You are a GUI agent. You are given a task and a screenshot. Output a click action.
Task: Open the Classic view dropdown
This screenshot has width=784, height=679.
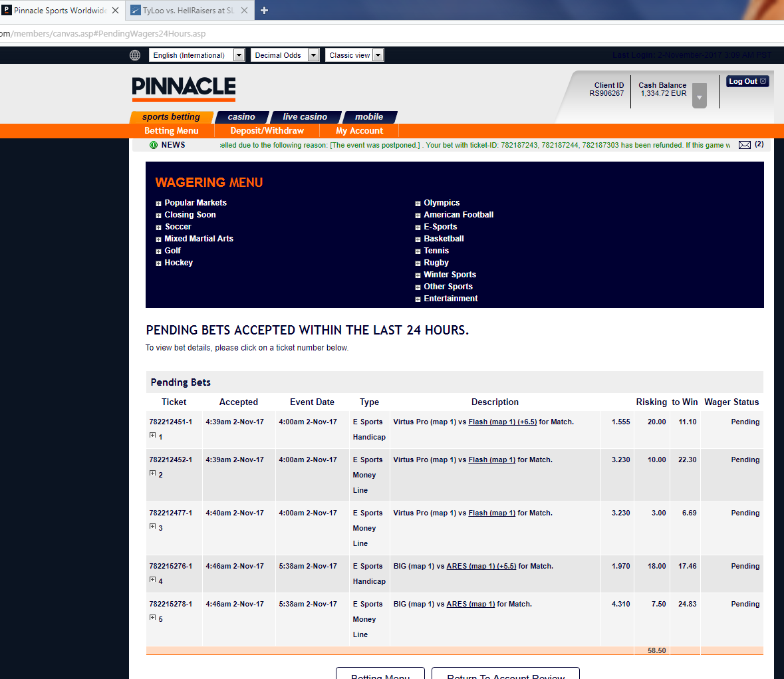[x=354, y=55]
